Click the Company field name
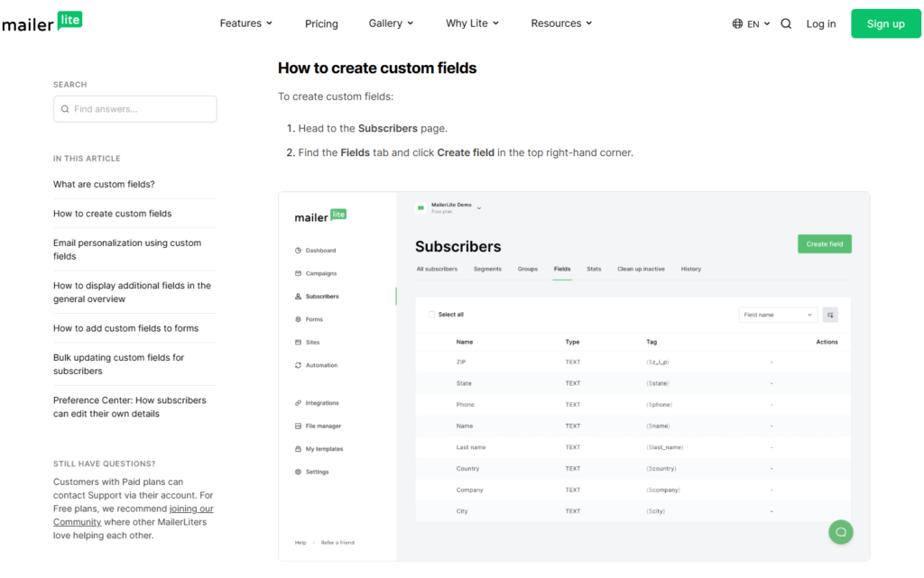This screenshot has height=578, width=924. (x=469, y=490)
